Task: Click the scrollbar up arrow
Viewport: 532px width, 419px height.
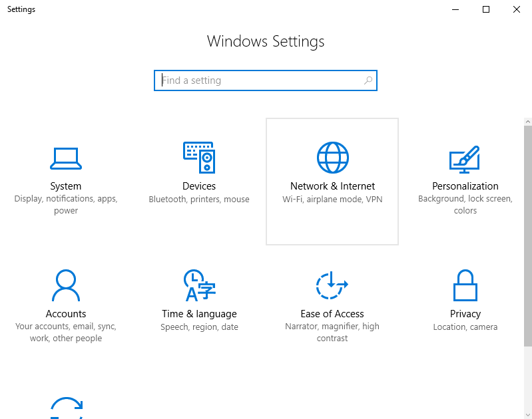Action: click(527, 122)
